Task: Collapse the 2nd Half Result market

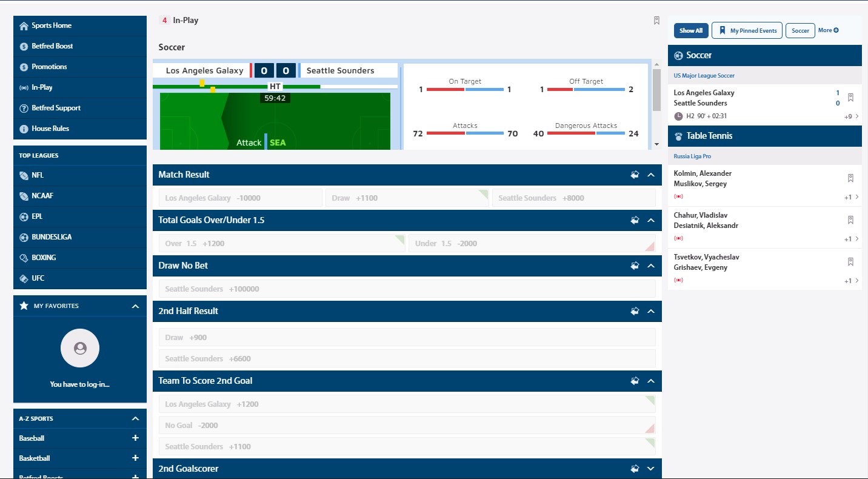Action: (651, 311)
